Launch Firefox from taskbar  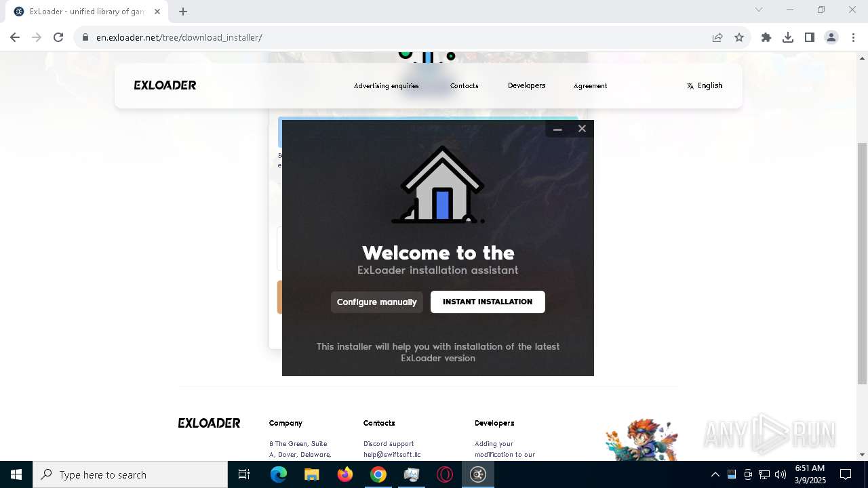[x=344, y=474]
